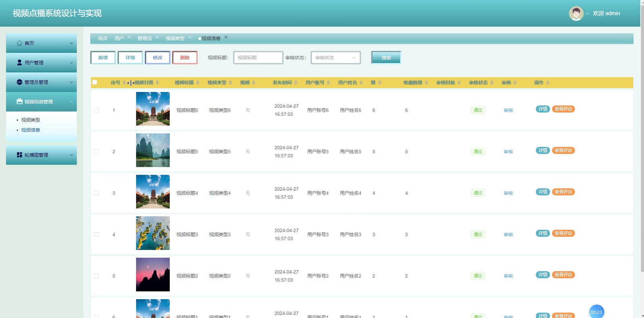644x318 pixels.
Task: Close the 视频信息 tab with its X
Action: tap(226, 37)
